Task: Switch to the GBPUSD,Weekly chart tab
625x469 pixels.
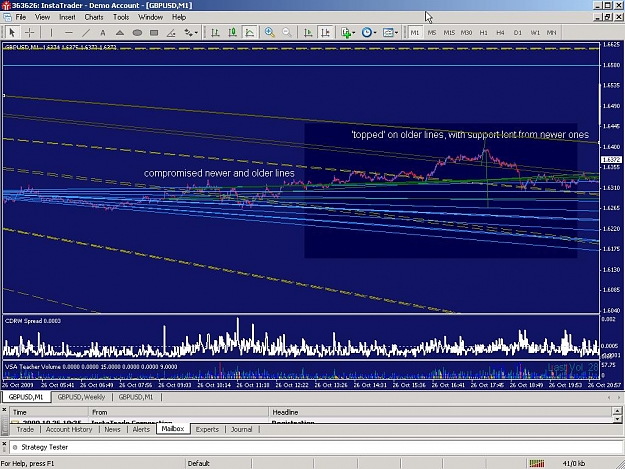Action: [81, 397]
